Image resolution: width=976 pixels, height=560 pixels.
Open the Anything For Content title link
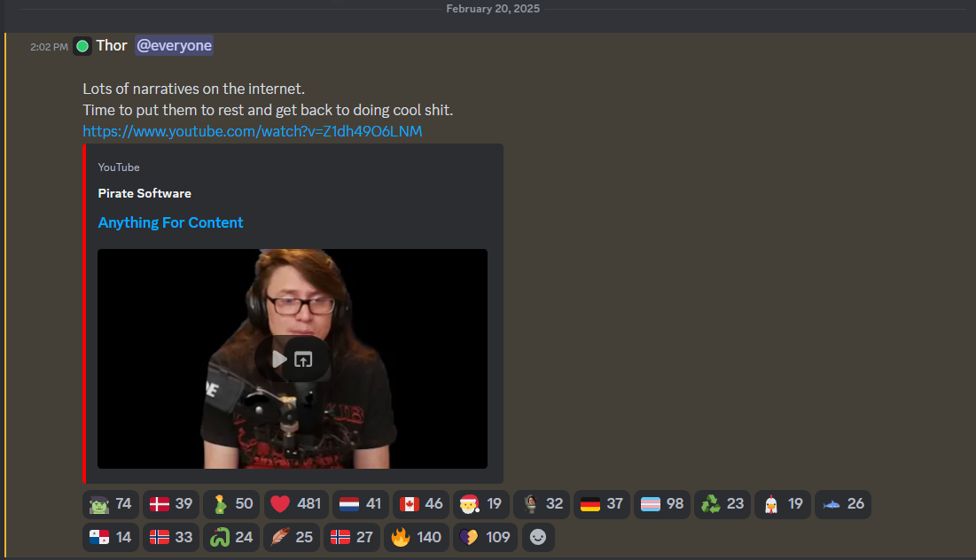170,222
